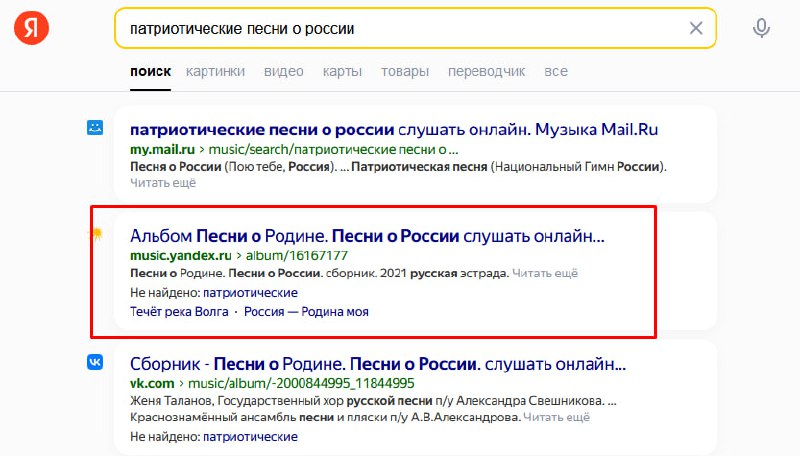Image resolution: width=800 pixels, height=456 pixels.
Task: Expand Читать ещё in VK snippet
Action: (x=557, y=417)
